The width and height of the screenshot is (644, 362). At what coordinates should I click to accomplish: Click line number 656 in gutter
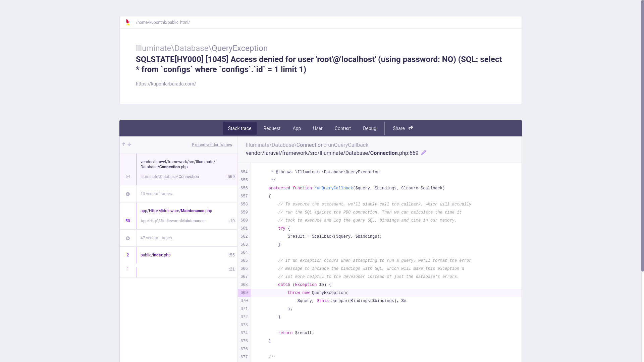(x=244, y=188)
